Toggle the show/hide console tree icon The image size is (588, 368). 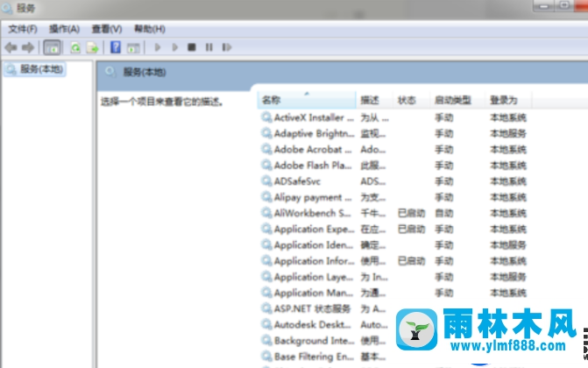point(52,47)
